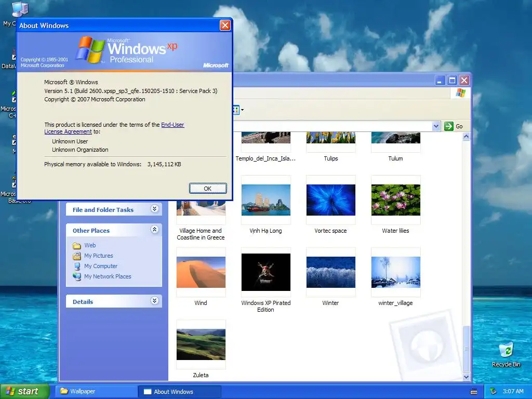Click the scrollbar down arrow in Wallpaper
Image resolution: width=532 pixels, height=399 pixels.
466,377
